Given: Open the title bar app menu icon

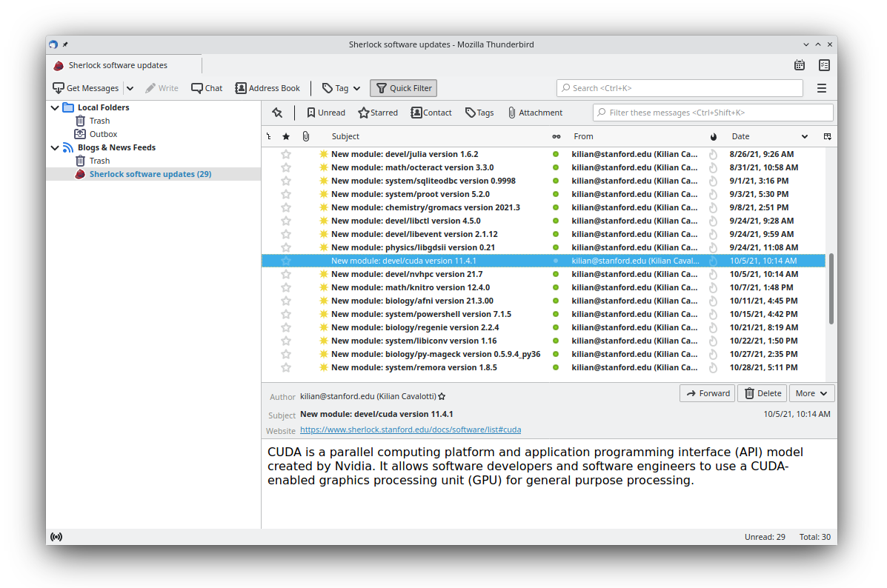Looking at the screenshot, I should [53, 44].
